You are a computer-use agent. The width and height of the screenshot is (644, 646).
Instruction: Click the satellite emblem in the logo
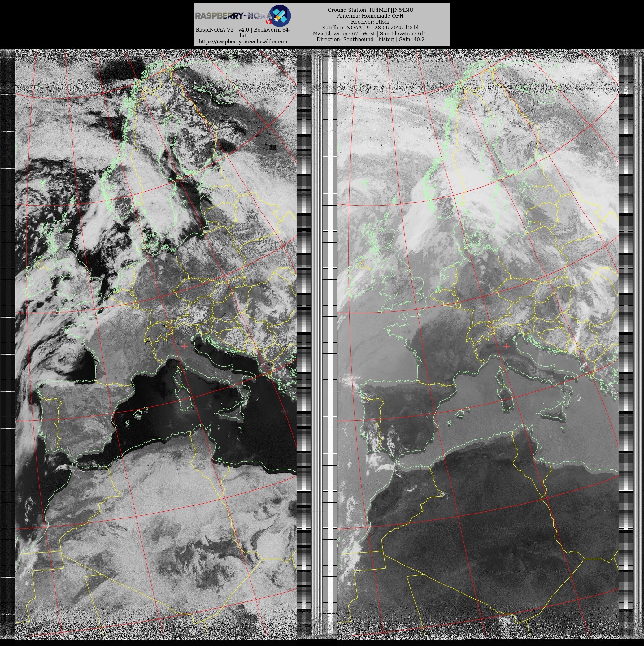coord(280,15)
